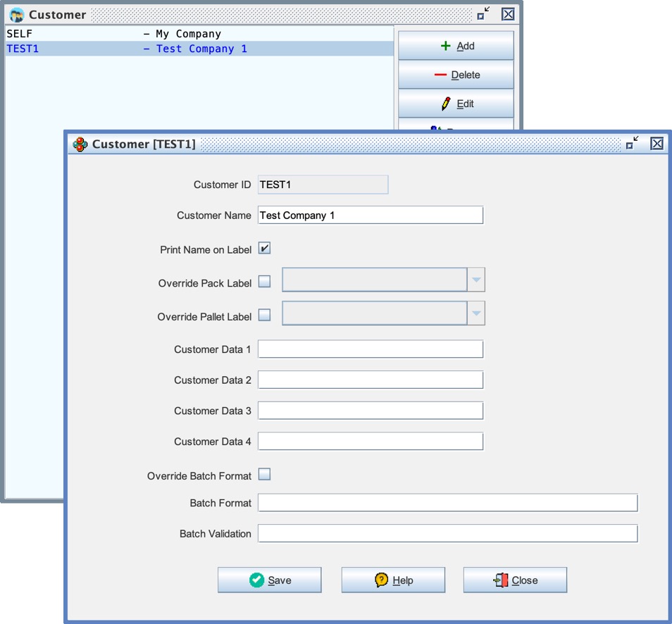The image size is (672, 624).
Task: Enable Override Pack Label checkbox
Action: [x=264, y=282]
